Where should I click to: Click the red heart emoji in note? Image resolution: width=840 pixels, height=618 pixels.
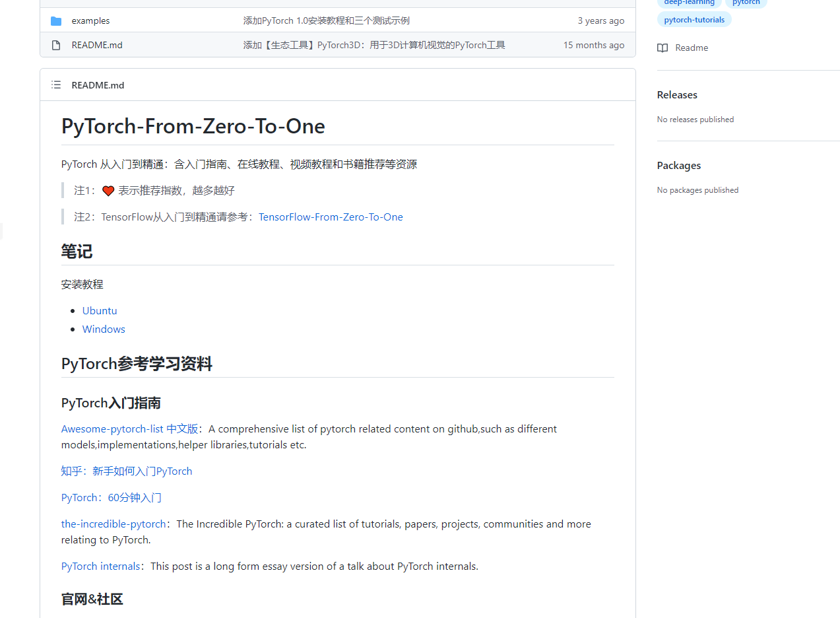point(108,191)
